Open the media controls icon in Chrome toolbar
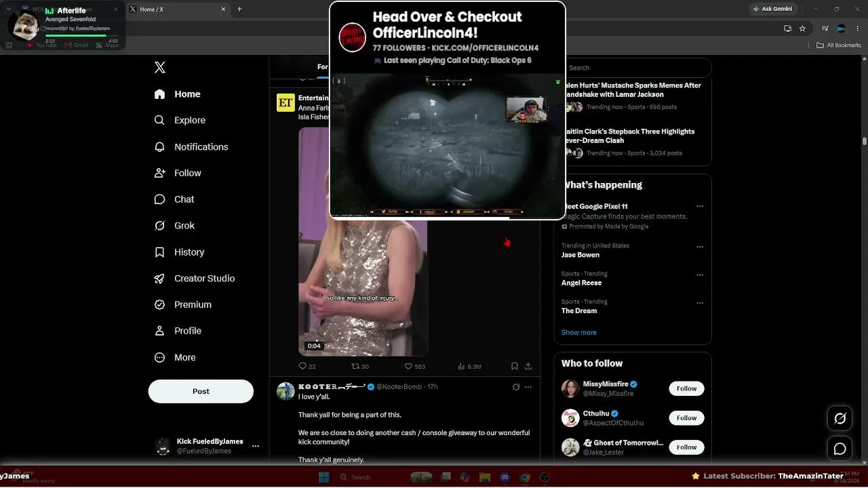 (825, 28)
